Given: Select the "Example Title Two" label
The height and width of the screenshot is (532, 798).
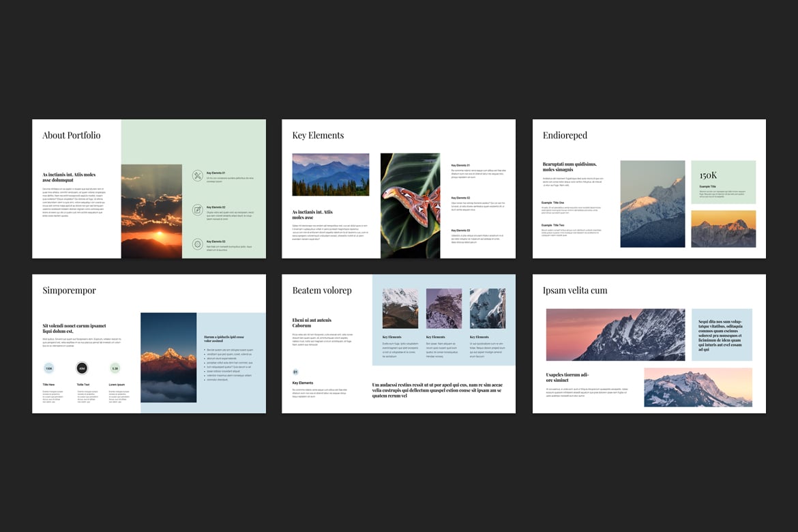Looking at the screenshot, I should (552, 225).
